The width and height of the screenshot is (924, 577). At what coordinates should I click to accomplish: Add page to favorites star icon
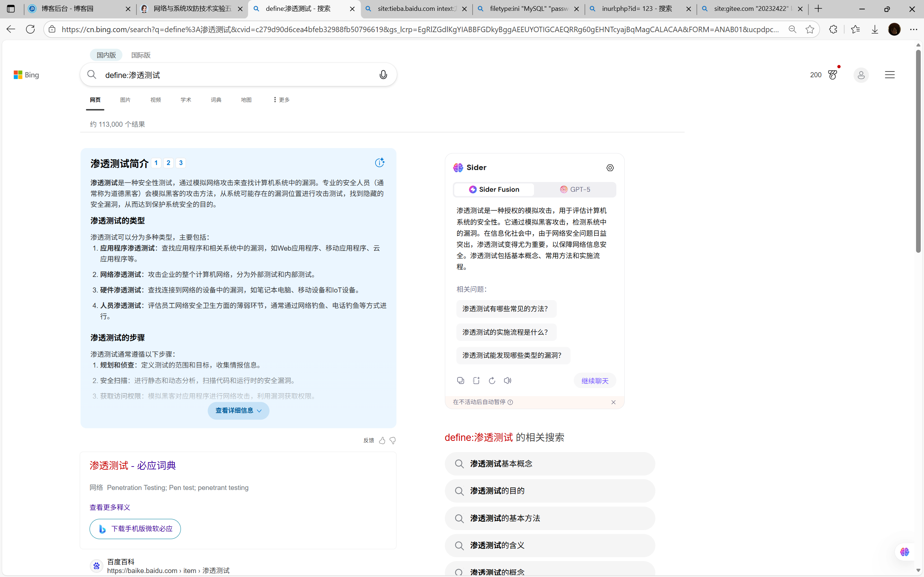click(x=810, y=29)
